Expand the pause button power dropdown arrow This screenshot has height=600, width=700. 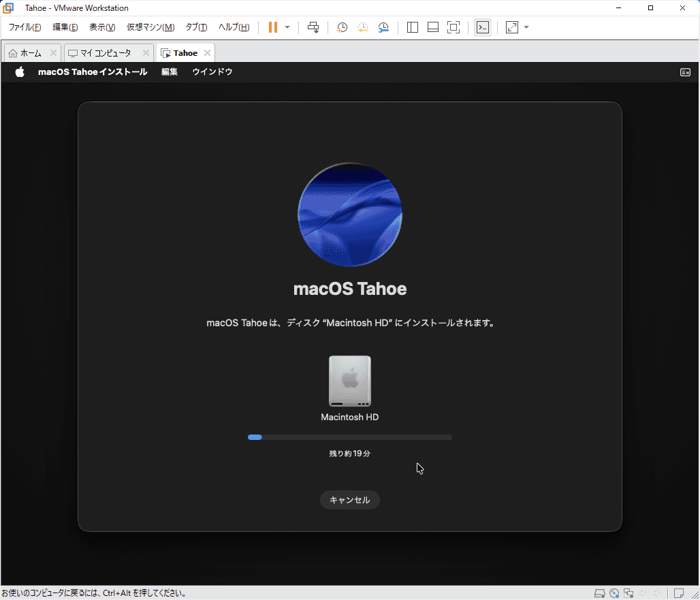point(287,27)
